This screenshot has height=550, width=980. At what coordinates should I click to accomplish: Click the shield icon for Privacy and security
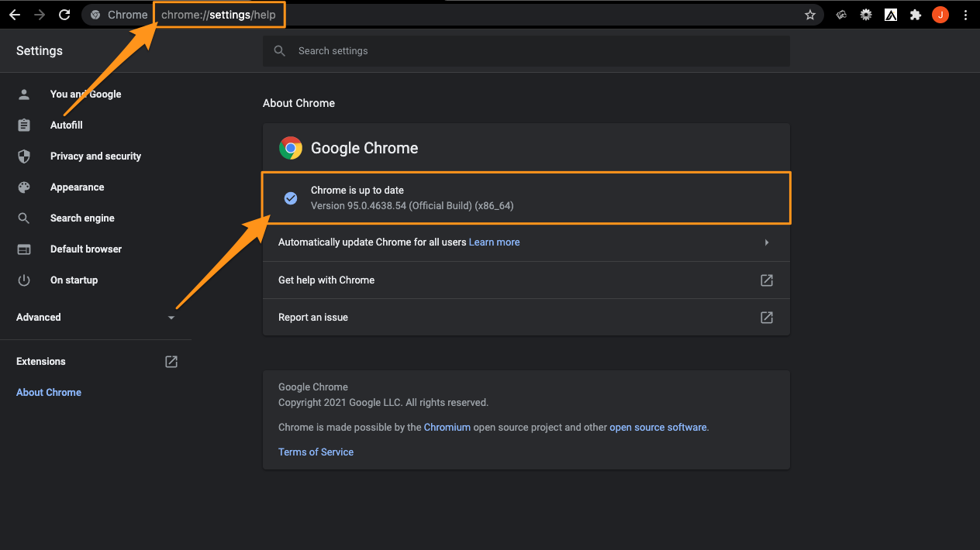[x=24, y=156]
